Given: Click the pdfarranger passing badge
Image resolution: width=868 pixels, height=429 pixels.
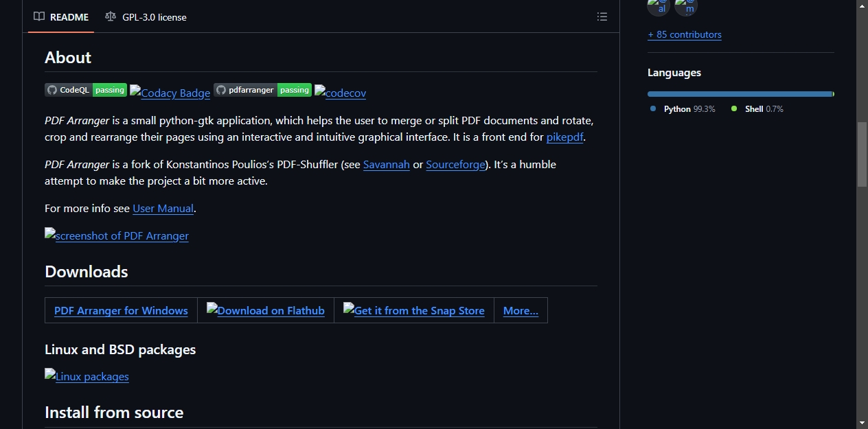Looking at the screenshot, I should tap(262, 90).
